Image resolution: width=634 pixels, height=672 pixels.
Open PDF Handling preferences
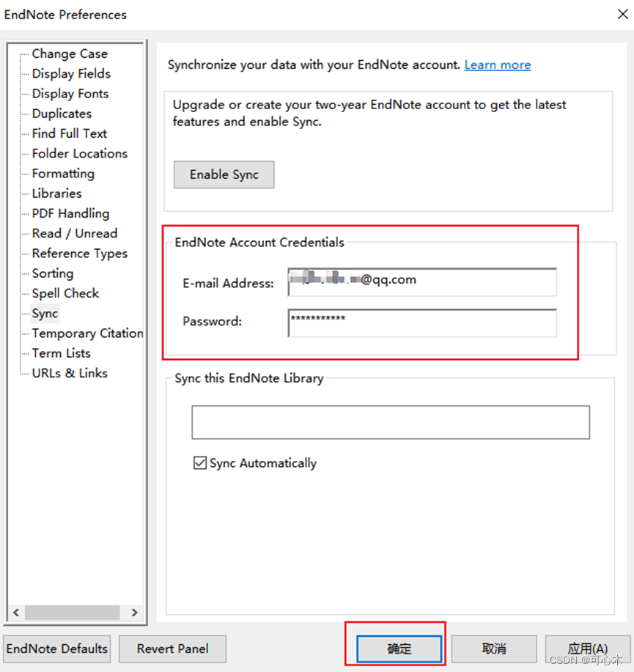pos(71,213)
